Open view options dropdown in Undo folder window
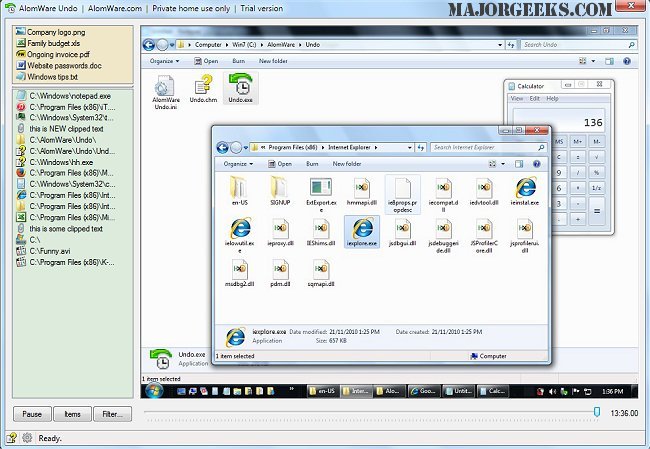 593,61
